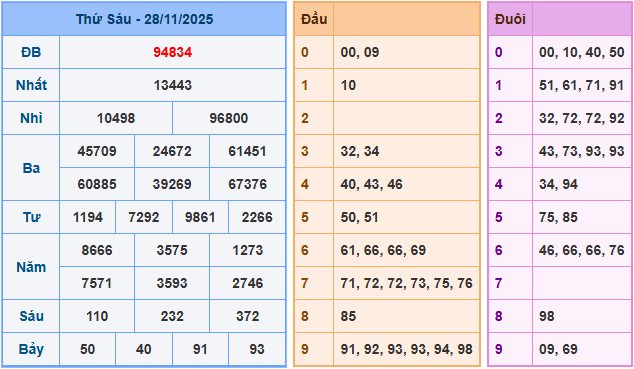634x369 pixels.
Task: Click Ba prize number 39269
Action: pos(172,184)
